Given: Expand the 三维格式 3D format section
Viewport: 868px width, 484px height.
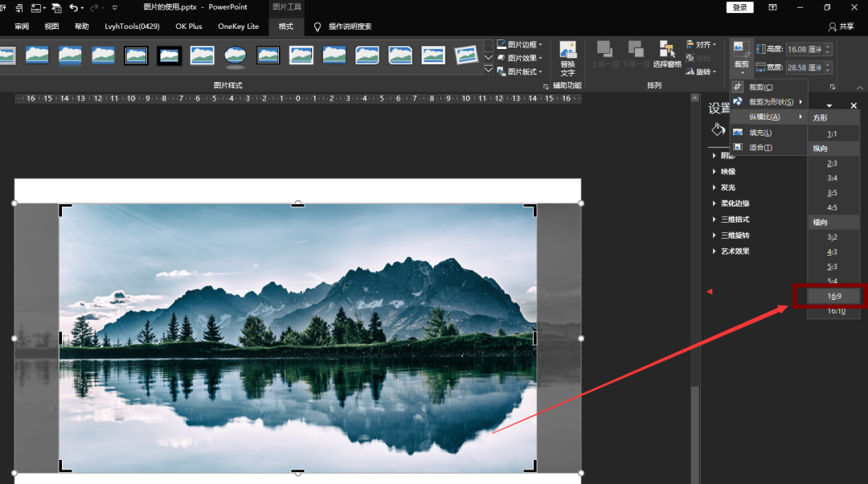Looking at the screenshot, I should (735, 219).
